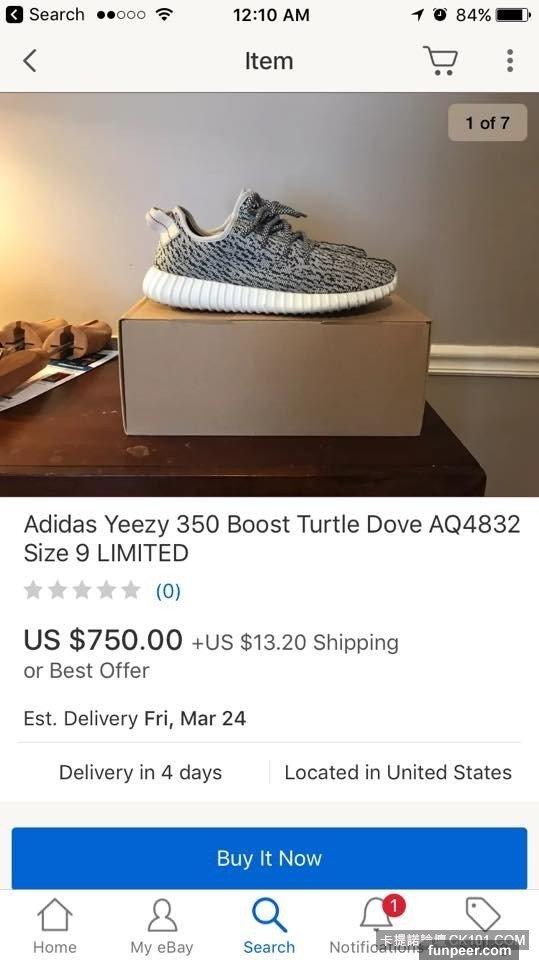Screen dimensions: 539x960
Task: Open the star rating reviews
Action: (x=82, y=590)
